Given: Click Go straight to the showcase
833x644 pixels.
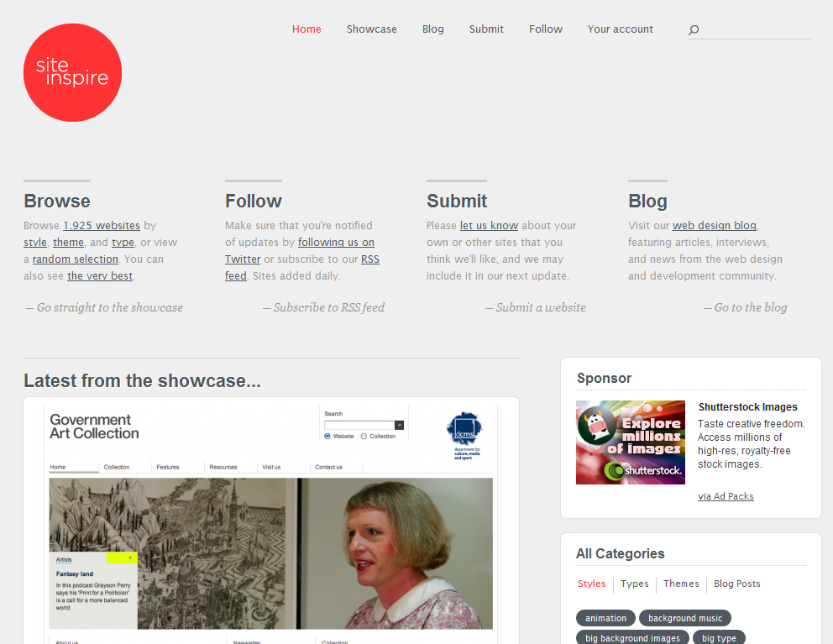Looking at the screenshot, I should (104, 307).
